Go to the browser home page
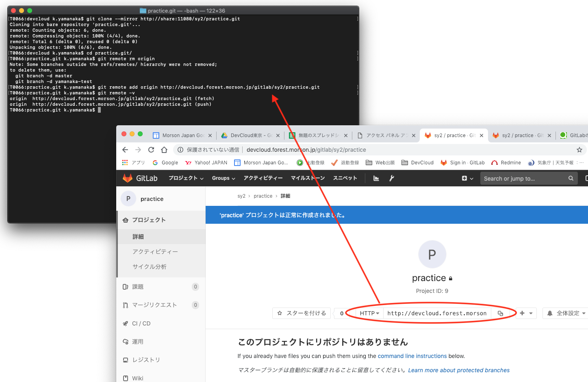 click(164, 150)
